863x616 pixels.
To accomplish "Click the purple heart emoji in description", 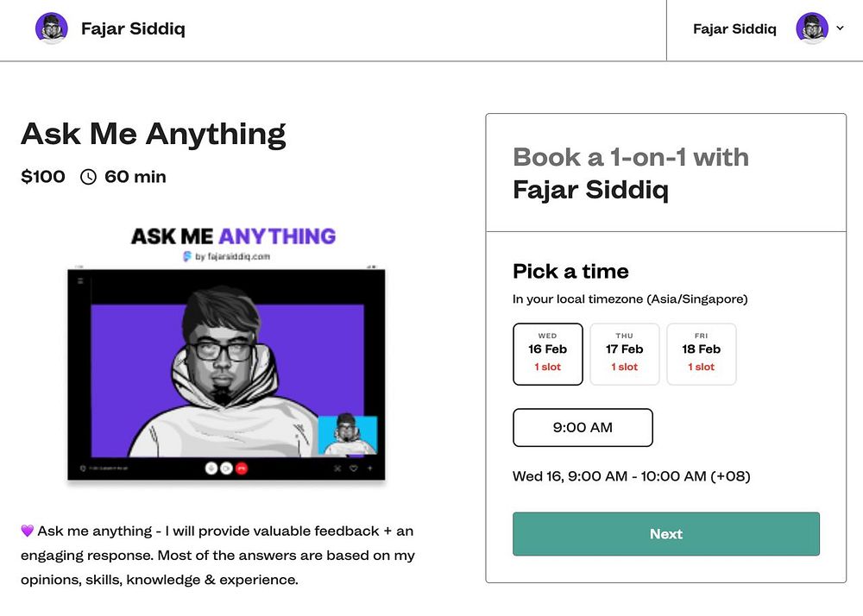I will tap(27, 531).
